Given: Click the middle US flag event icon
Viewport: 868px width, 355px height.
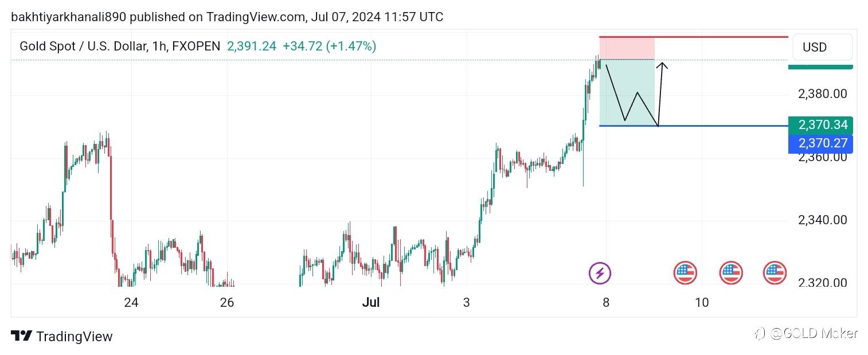Looking at the screenshot, I should pyautogui.click(x=731, y=273).
